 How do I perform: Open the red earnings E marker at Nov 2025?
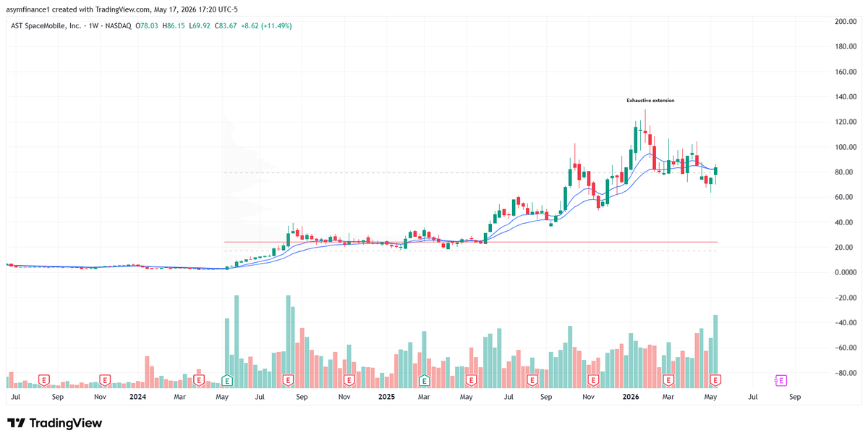[x=594, y=380]
